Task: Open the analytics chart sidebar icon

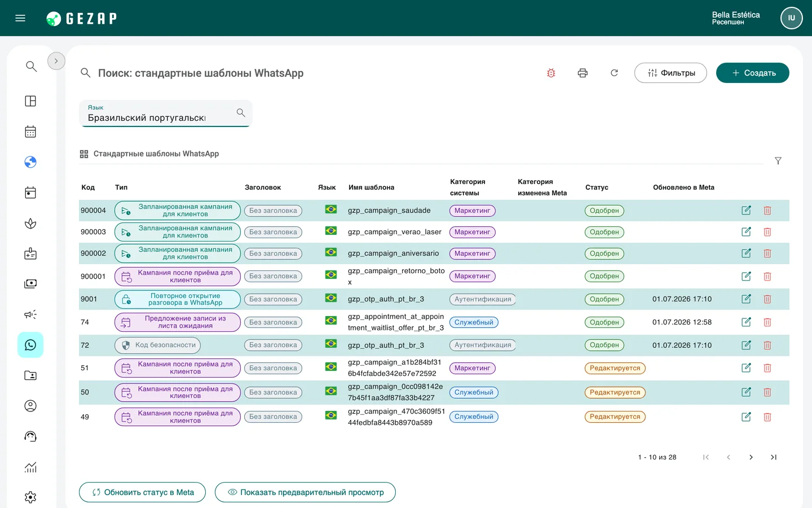Action: [x=30, y=467]
